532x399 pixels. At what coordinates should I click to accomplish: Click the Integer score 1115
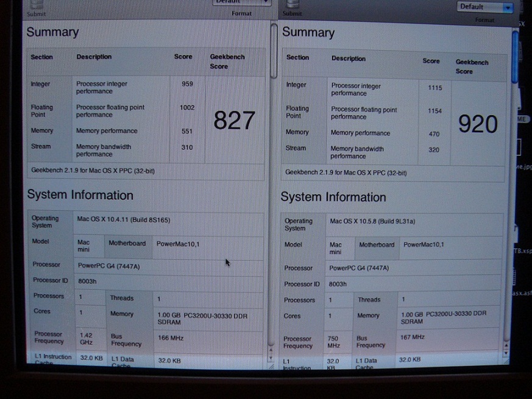(x=434, y=88)
